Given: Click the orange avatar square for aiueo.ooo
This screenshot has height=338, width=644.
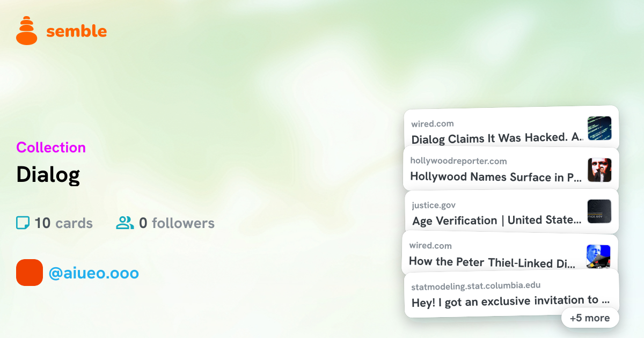Looking at the screenshot, I should pyautogui.click(x=30, y=273).
